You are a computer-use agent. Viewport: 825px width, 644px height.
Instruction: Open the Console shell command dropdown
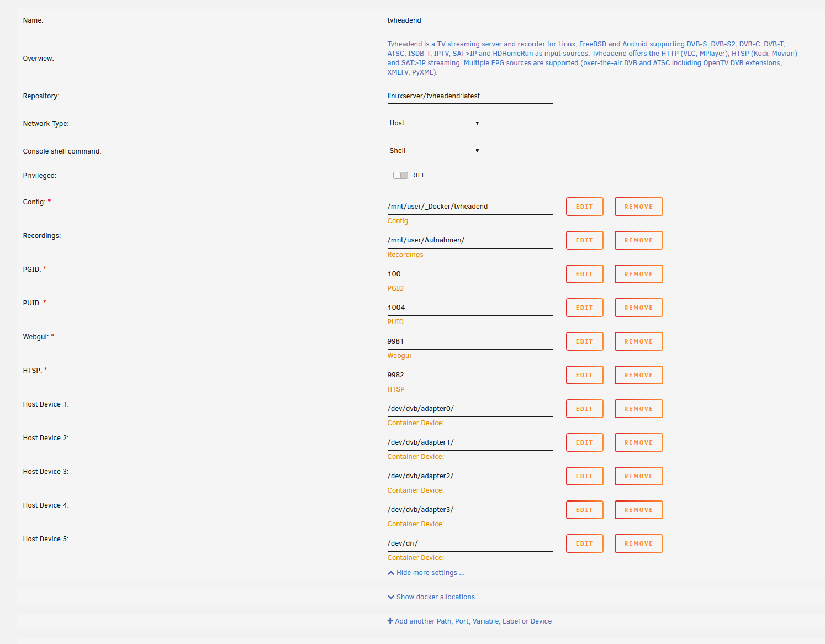tap(433, 151)
